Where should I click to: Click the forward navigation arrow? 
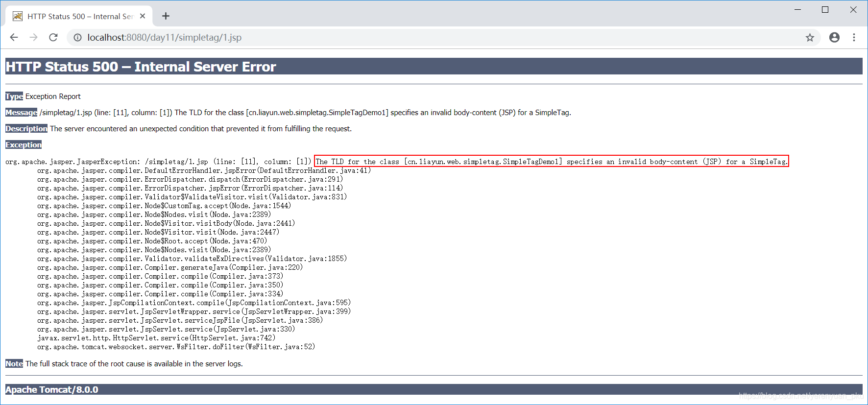(33, 37)
